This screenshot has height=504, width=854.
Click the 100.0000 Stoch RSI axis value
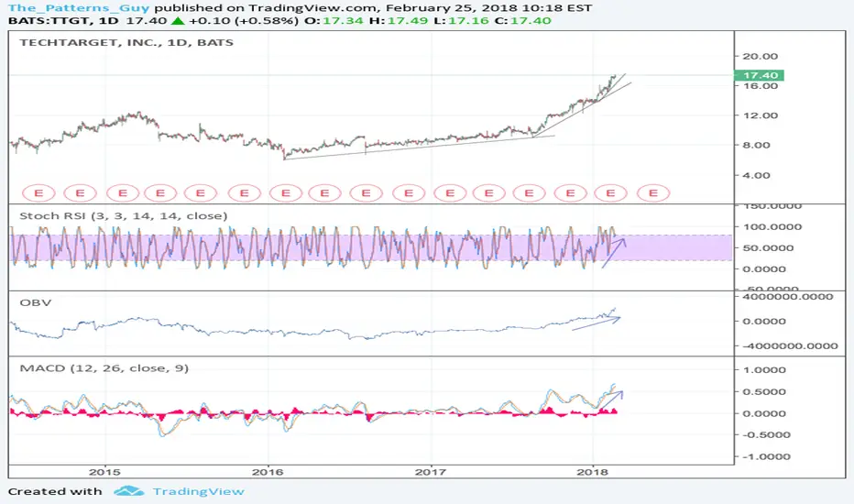(772, 226)
